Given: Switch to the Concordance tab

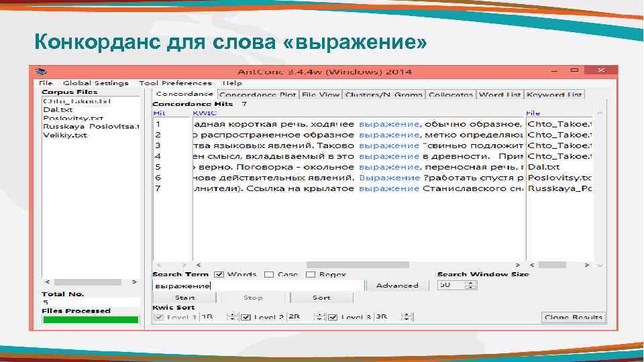Looking at the screenshot, I should [x=184, y=94].
